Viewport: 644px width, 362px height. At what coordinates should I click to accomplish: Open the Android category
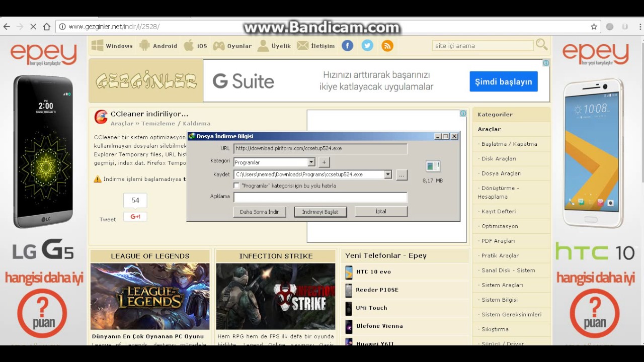[x=158, y=46]
